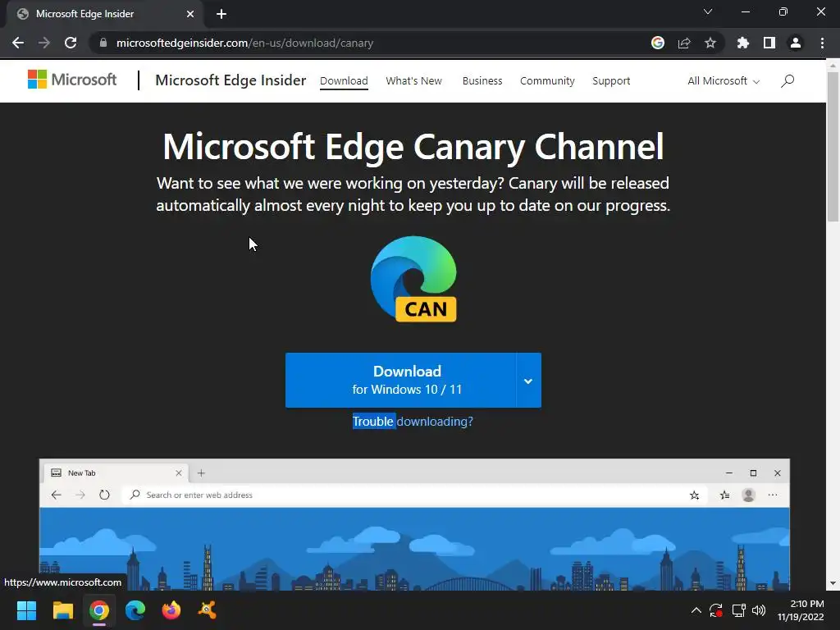Click the browser forward arrow

point(44,43)
